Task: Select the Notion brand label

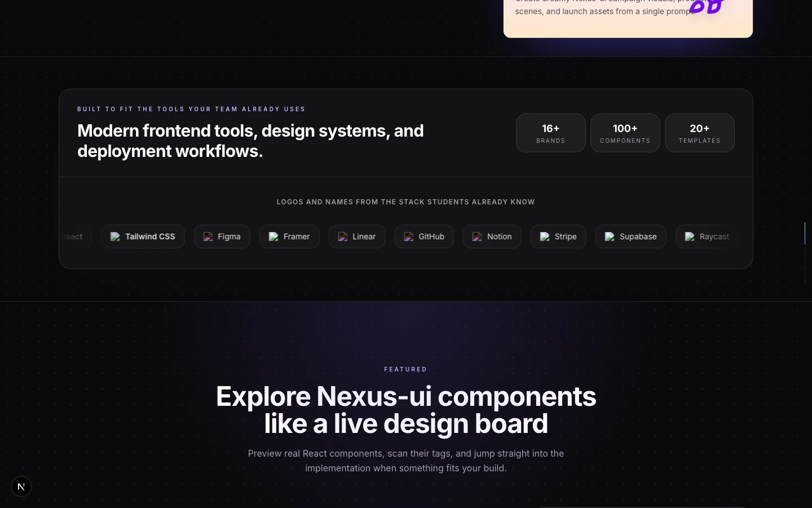Action: click(x=500, y=237)
